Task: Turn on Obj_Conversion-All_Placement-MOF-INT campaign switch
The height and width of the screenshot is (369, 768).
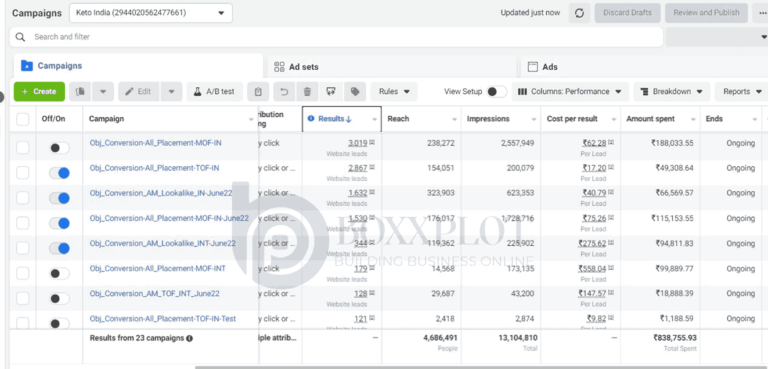Action: [x=59, y=273]
